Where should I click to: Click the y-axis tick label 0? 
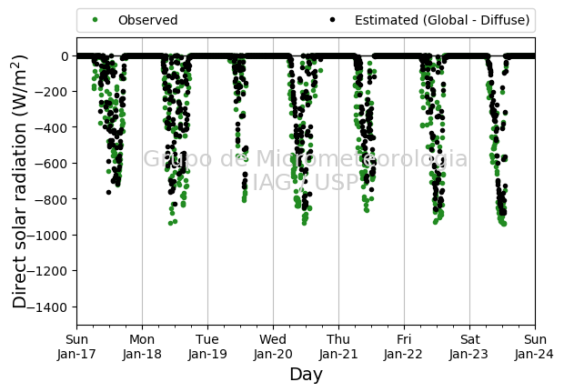tap(65, 56)
